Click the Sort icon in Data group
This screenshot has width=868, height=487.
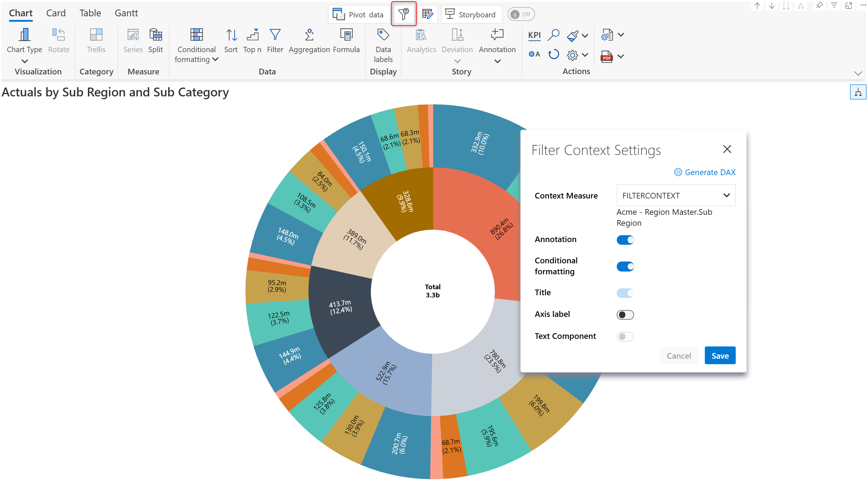coord(231,35)
